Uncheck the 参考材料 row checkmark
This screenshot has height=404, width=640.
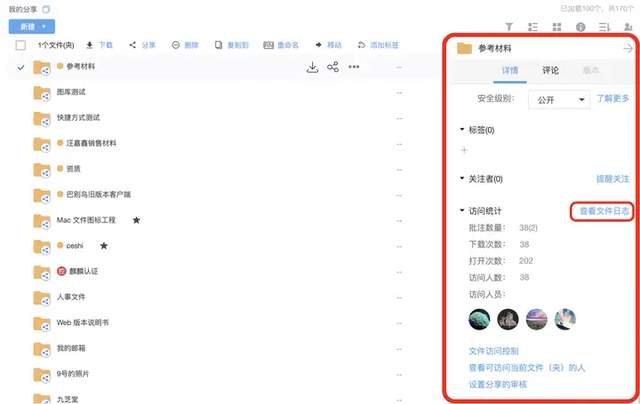click(21, 67)
